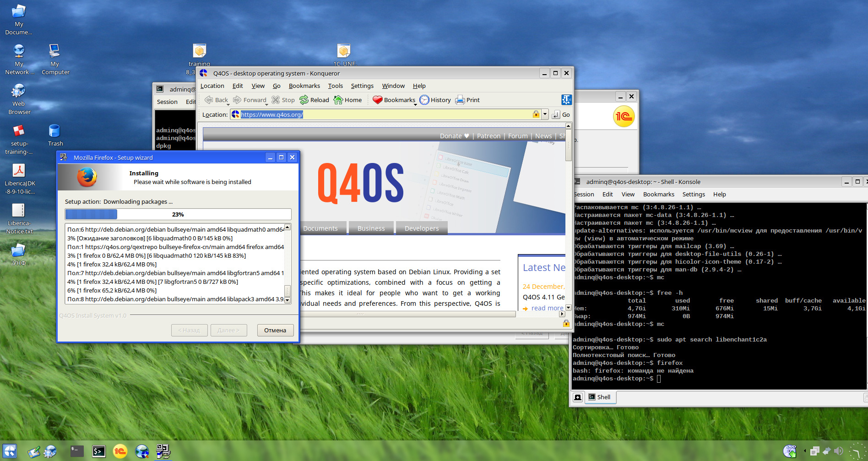Click the 23% installation progress bar
The height and width of the screenshot is (461, 868).
(x=178, y=214)
